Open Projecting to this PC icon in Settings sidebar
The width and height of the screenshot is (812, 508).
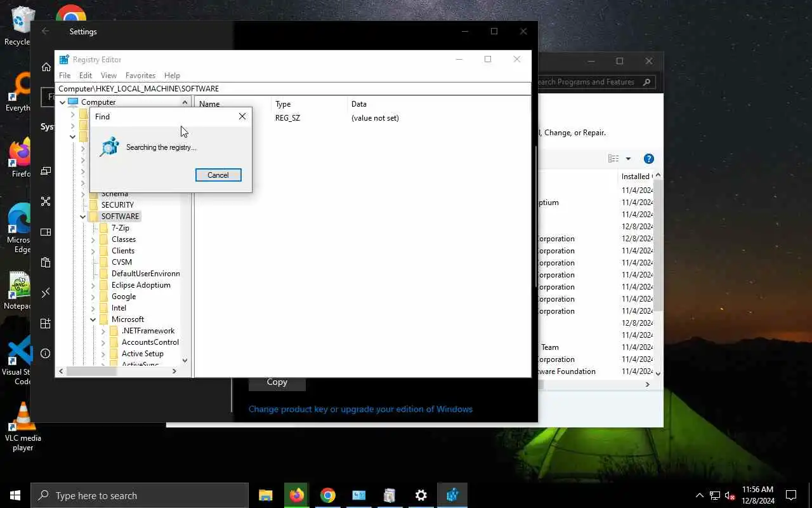[x=46, y=171]
